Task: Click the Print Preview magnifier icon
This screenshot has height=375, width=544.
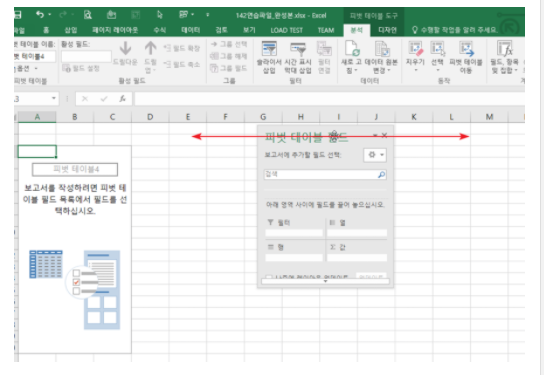Action: pos(88,15)
